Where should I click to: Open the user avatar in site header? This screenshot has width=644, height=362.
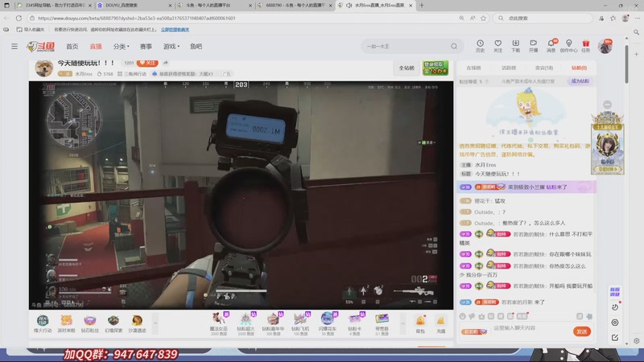605,47
